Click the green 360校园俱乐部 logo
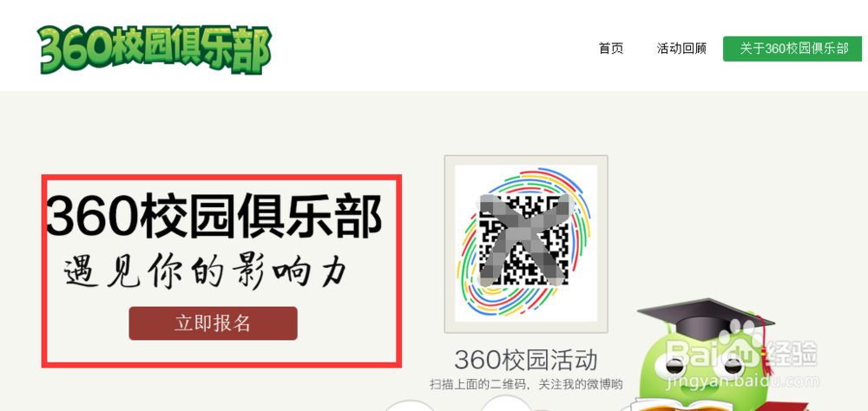868x411 pixels. coord(155,49)
